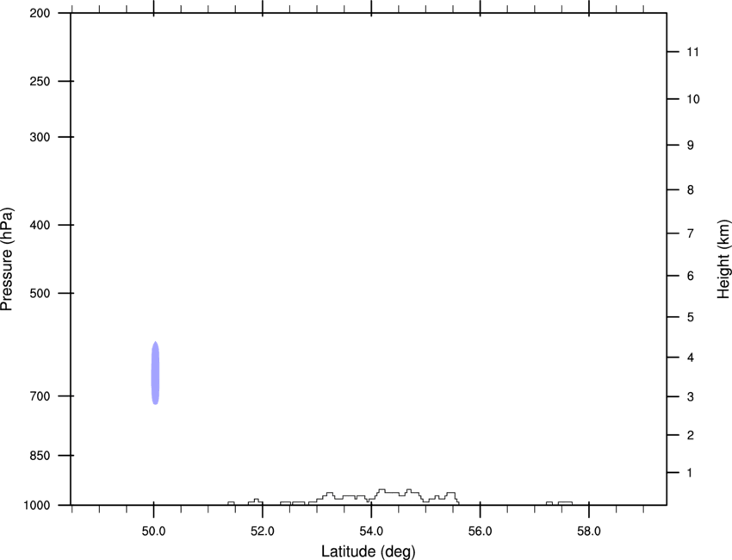Click height tick label '5'

691,317
